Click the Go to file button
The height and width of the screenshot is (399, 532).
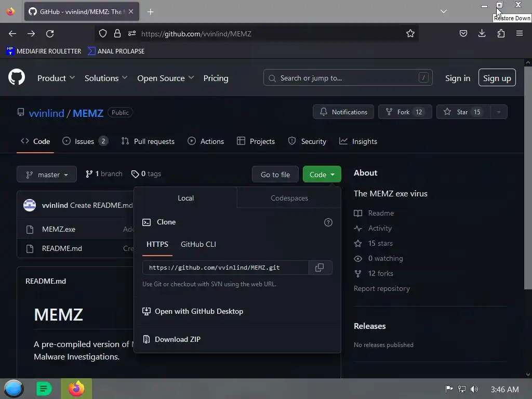275,175
